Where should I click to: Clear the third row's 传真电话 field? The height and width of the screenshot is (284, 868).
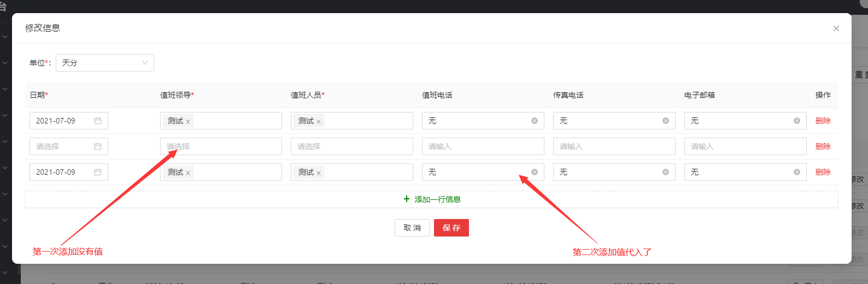[x=666, y=172]
